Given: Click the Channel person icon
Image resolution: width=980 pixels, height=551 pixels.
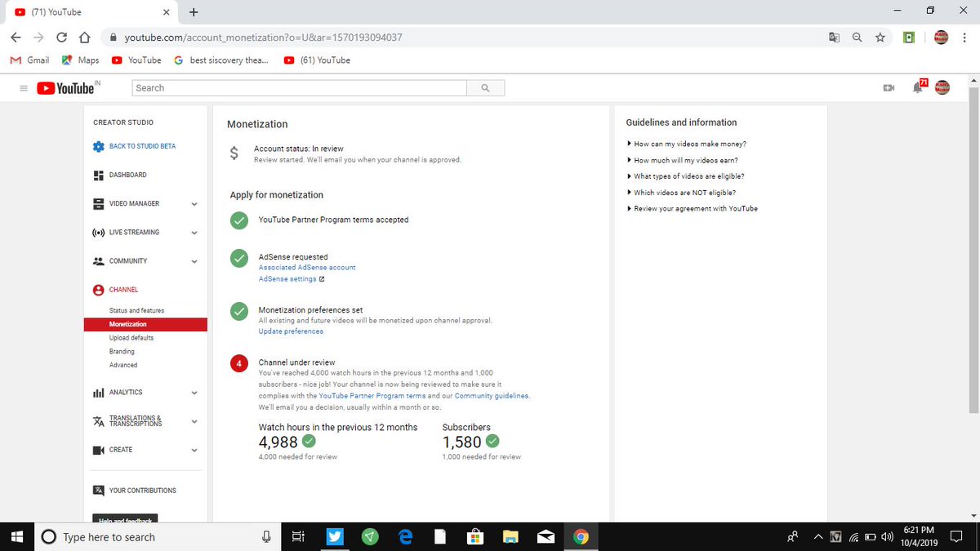Looking at the screenshot, I should click(x=98, y=290).
